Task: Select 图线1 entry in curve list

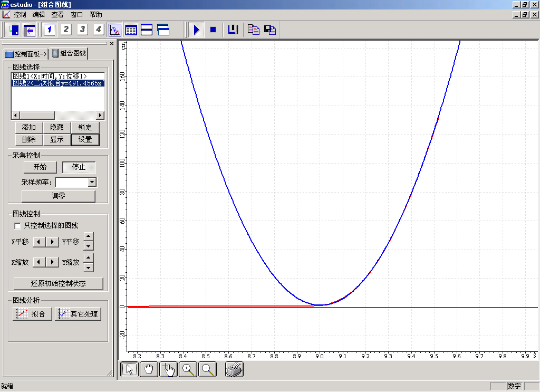Action: (x=50, y=76)
